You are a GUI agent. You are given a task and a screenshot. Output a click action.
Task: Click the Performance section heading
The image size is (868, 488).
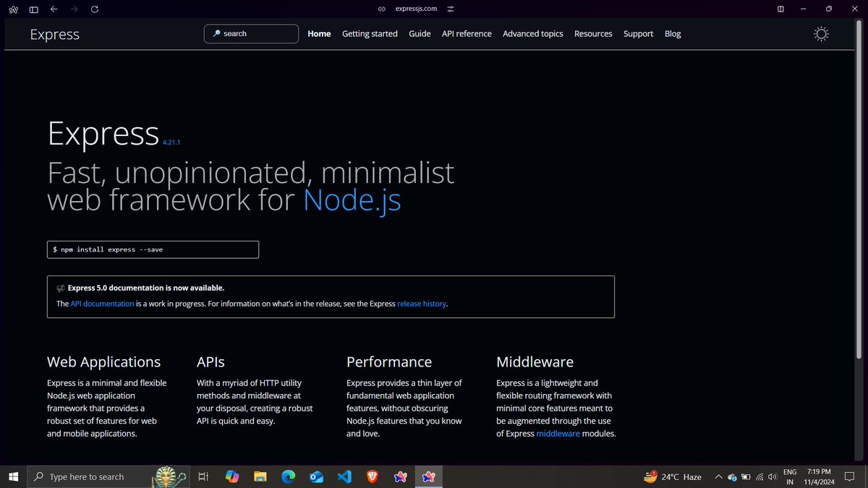pos(389,362)
